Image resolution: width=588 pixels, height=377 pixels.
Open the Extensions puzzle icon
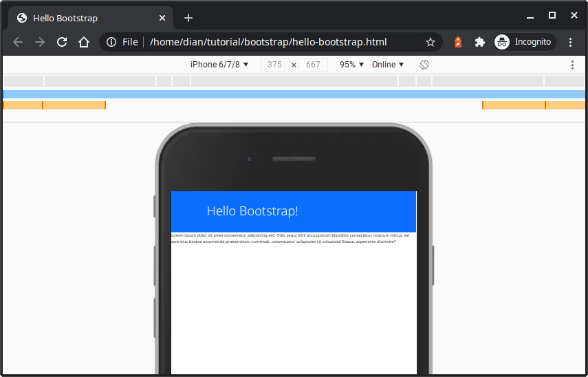tap(479, 42)
